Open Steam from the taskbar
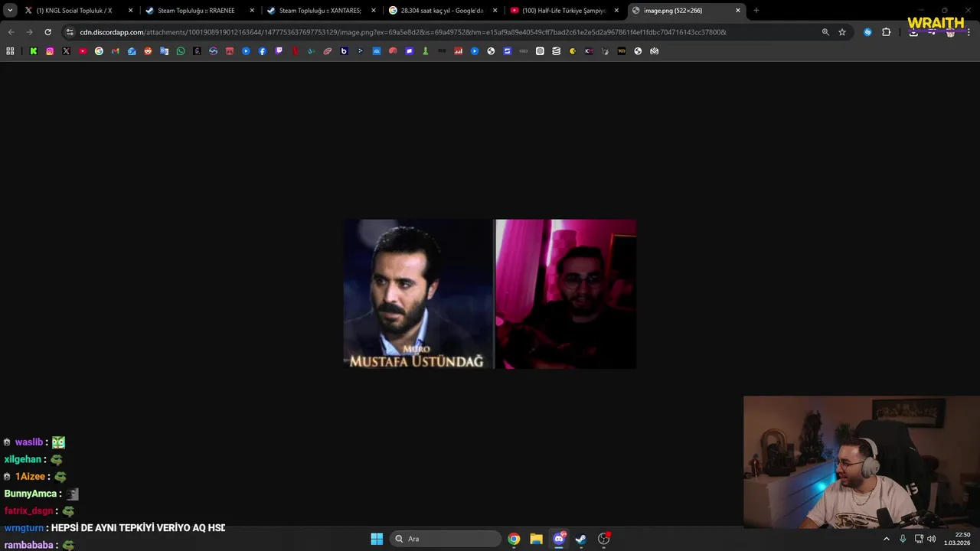Screen dimensions: 980x551 pos(581,539)
